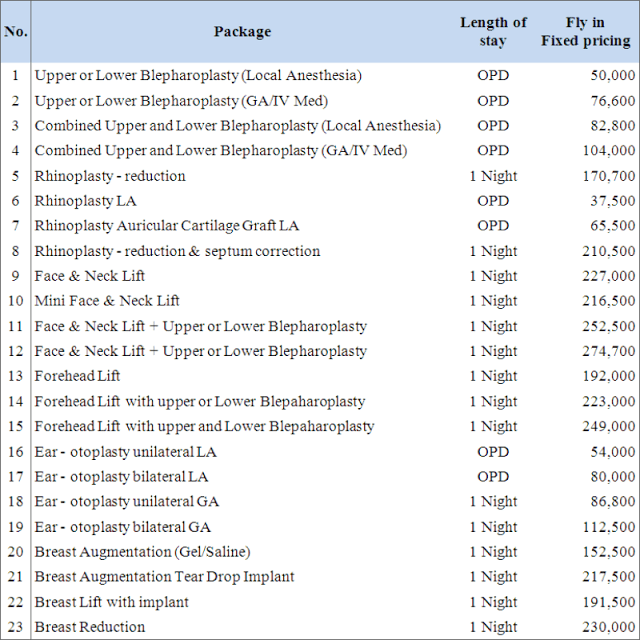Click Breast Augmentation Tear Drop Implant
Image resolution: width=640 pixels, height=640 pixels.
tap(164, 577)
